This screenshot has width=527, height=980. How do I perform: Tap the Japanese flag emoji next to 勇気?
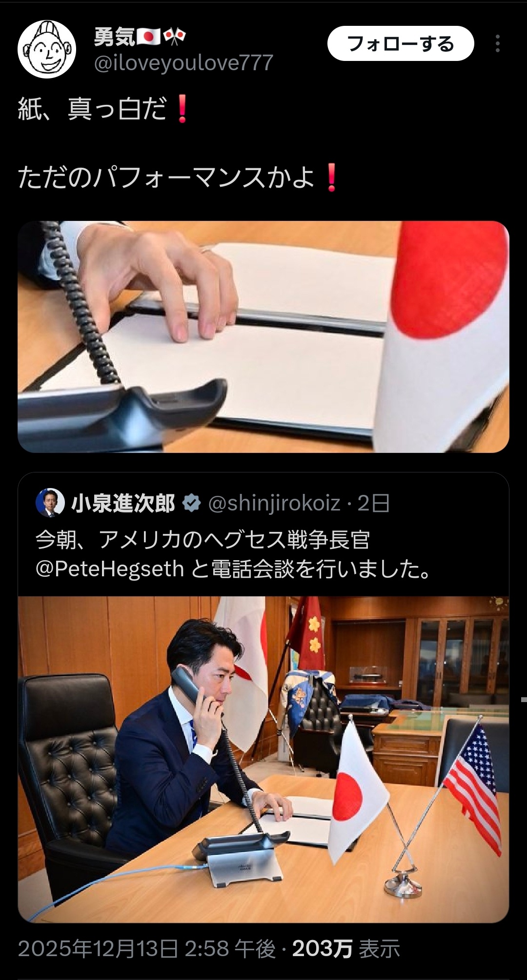pyautogui.click(x=148, y=37)
